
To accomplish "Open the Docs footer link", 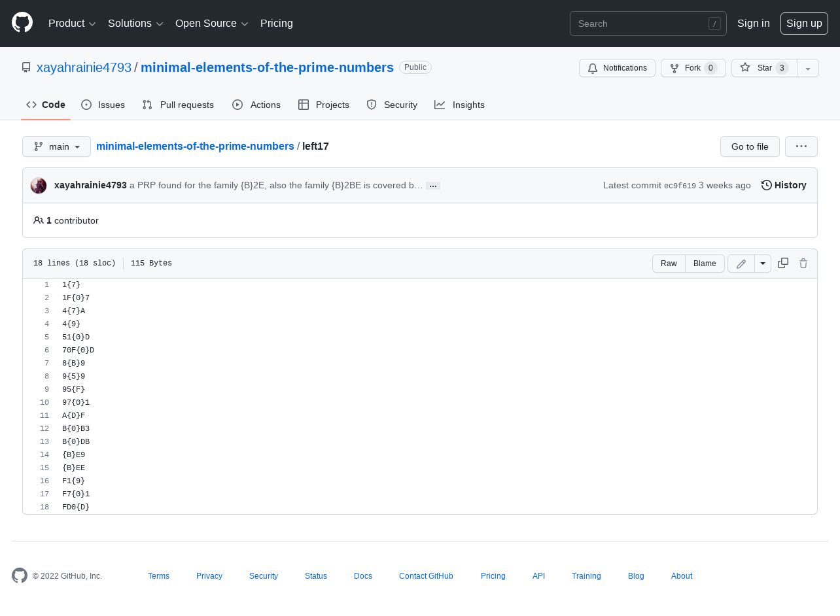I will [x=363, y=576].
